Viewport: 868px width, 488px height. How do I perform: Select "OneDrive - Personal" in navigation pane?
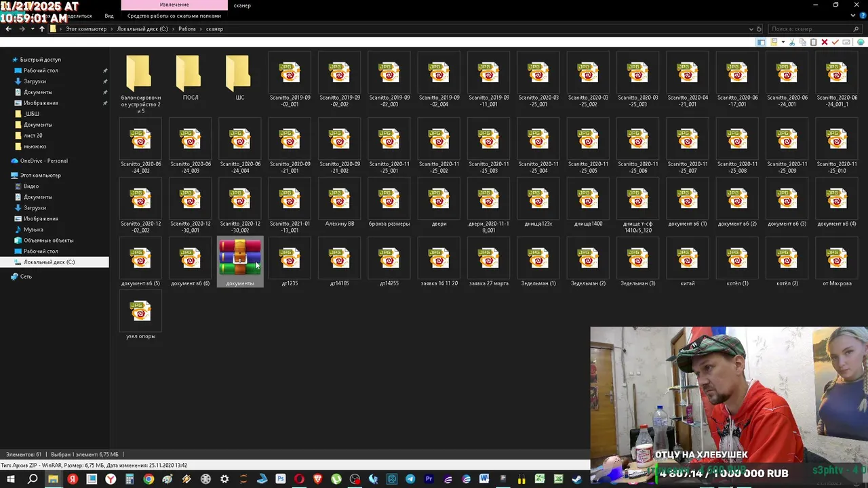[43, 161]
